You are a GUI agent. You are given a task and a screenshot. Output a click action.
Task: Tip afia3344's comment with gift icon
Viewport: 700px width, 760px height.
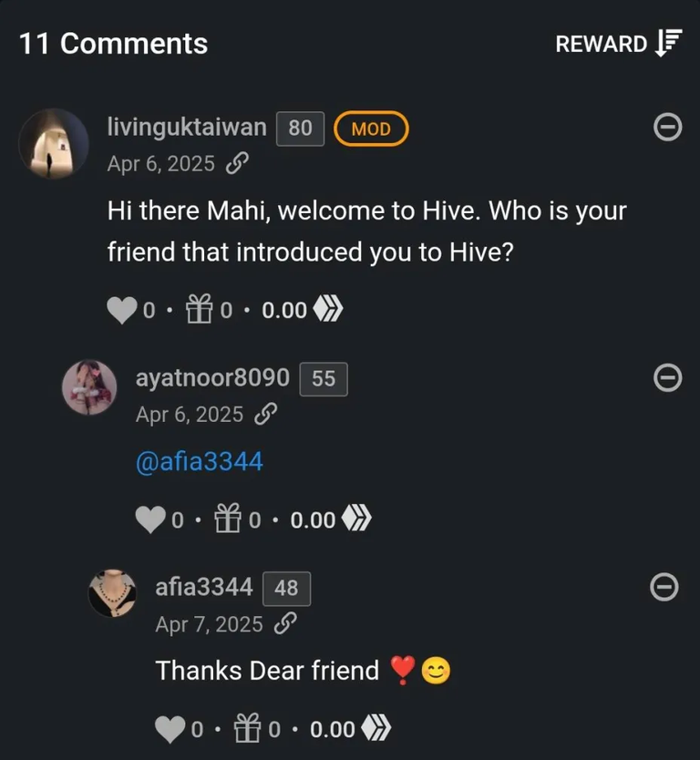tap(247, 728)
